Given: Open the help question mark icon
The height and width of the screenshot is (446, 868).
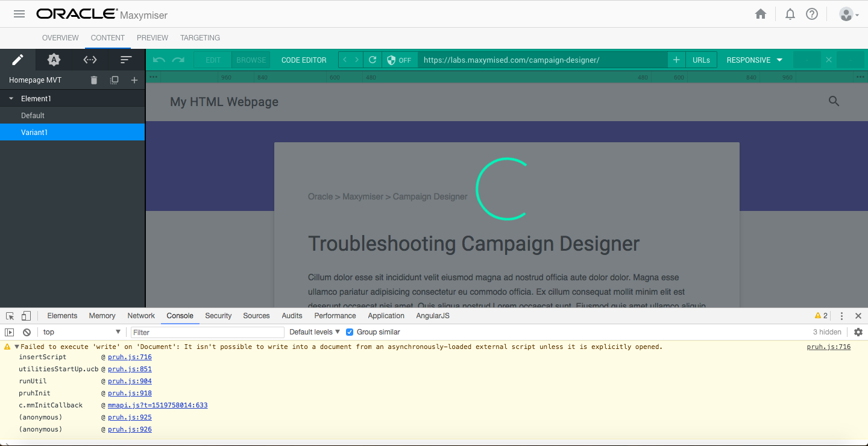Looking at the screenshot, I should point(812,14).
